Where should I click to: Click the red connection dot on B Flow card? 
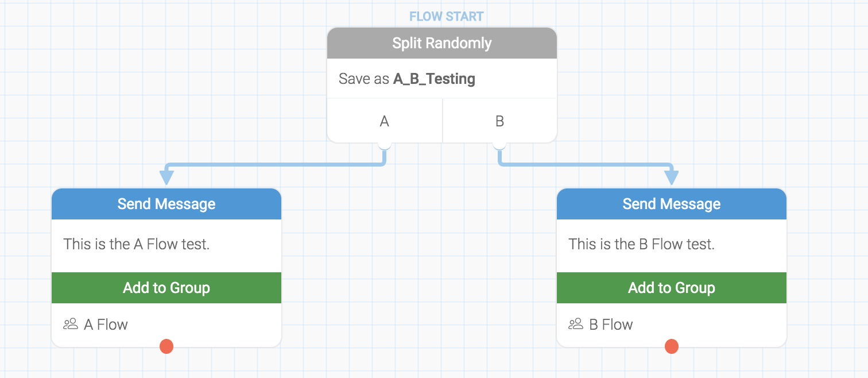pyautogui.click(x=671, y=346)
